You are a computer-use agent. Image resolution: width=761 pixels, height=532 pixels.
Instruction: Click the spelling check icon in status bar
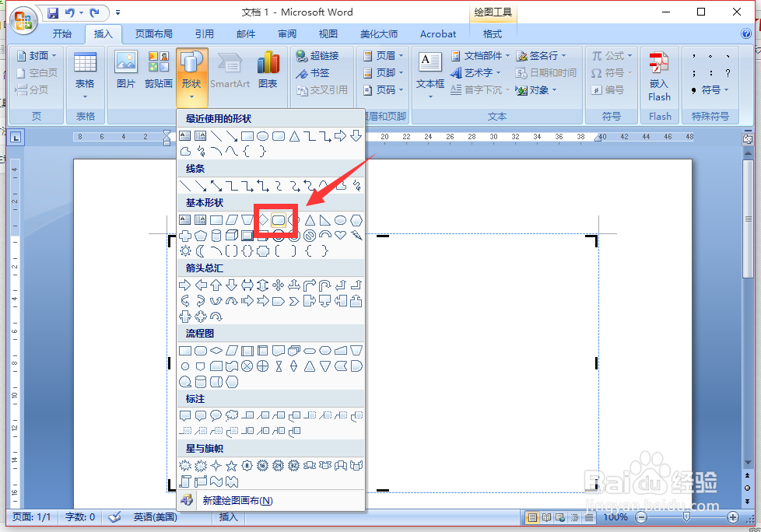114,516
